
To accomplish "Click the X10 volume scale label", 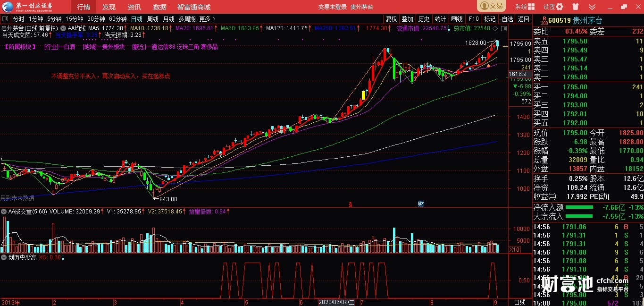I will [515, 249].
